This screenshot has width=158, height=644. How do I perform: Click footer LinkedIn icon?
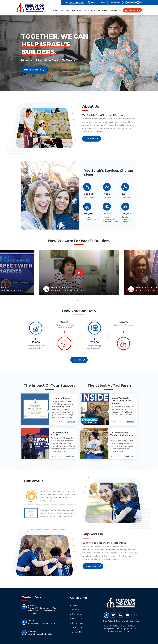120,615
